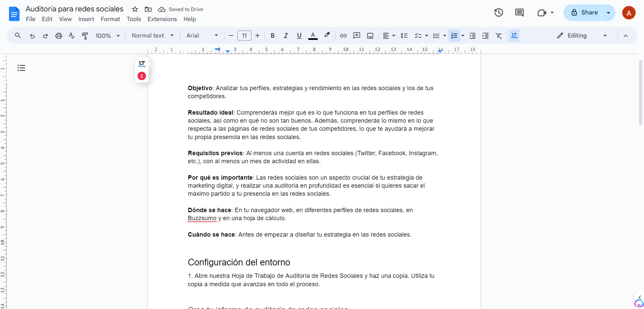Open the Extensions menu
The width and height of the screenshot is (644, 309).
point(162,19)
